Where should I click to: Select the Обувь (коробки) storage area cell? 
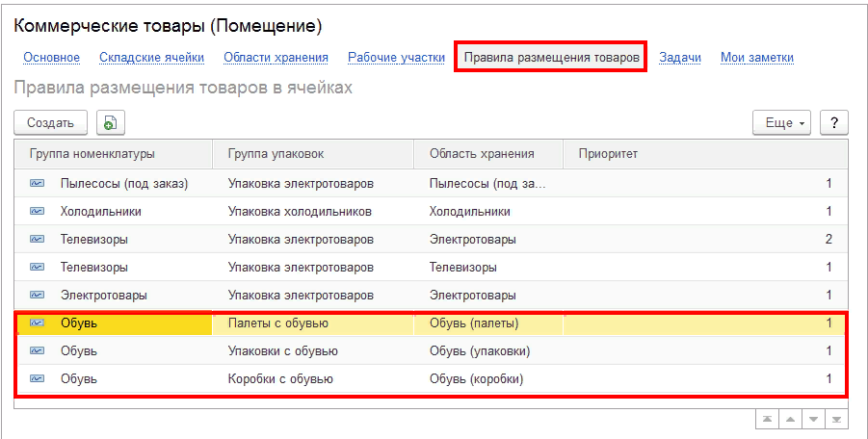(476, 379)
